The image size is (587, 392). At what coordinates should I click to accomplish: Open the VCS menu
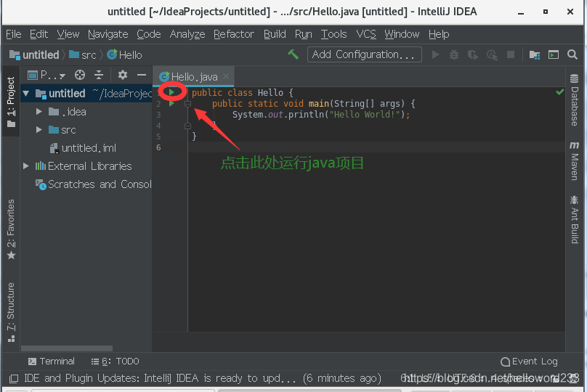366,34
